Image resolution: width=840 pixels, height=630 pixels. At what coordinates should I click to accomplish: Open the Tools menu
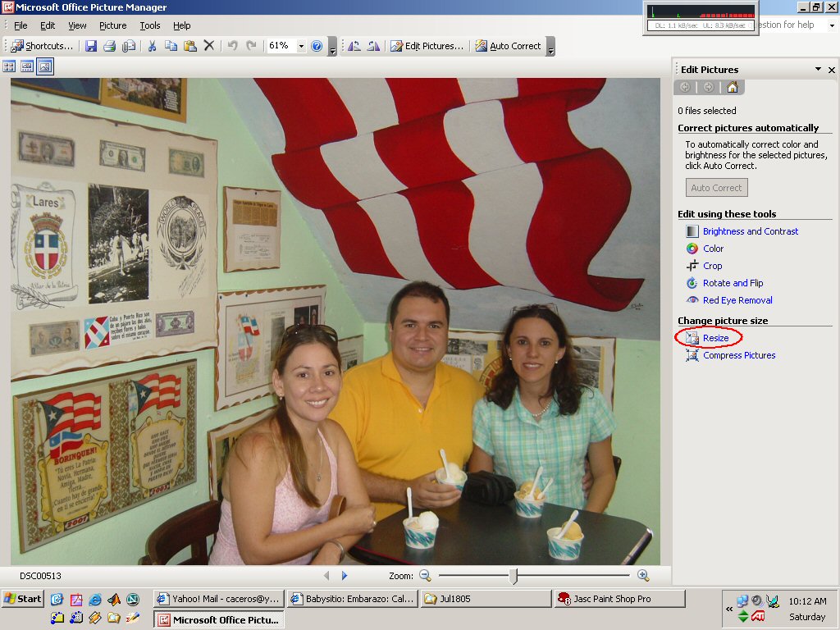(150, 25)
